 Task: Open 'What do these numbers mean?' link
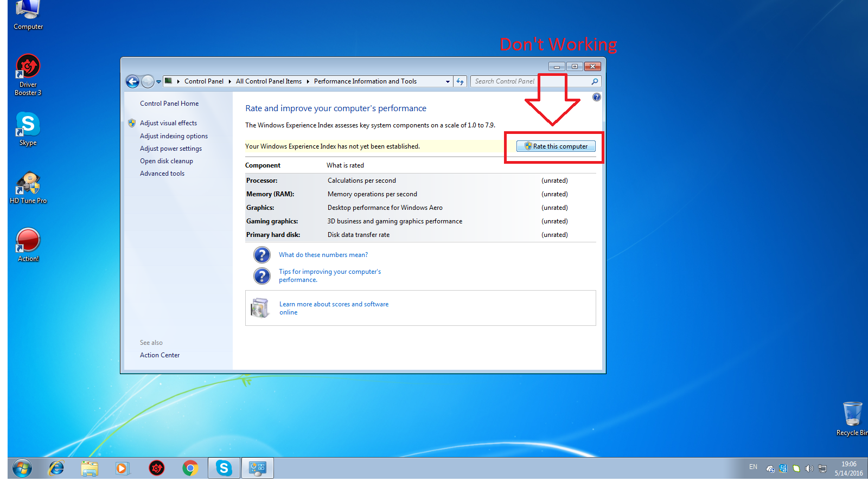click(323, 255)
